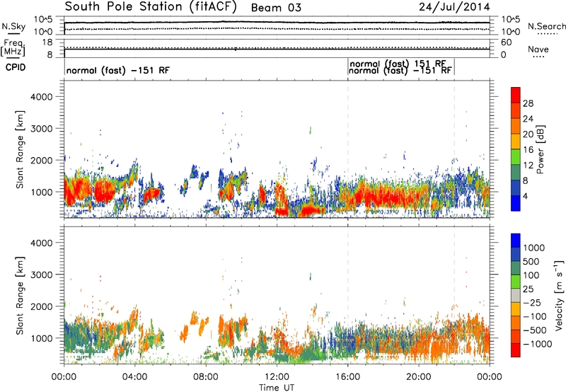This screenshot has height=392, width=566.
Task: Click the 'normal (fast) -151 RF' label at left
Action: click(117, 70)
